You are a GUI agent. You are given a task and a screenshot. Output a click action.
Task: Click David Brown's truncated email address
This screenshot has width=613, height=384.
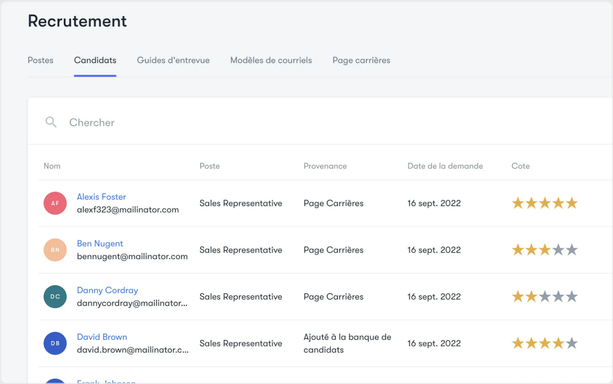[133, 350]
